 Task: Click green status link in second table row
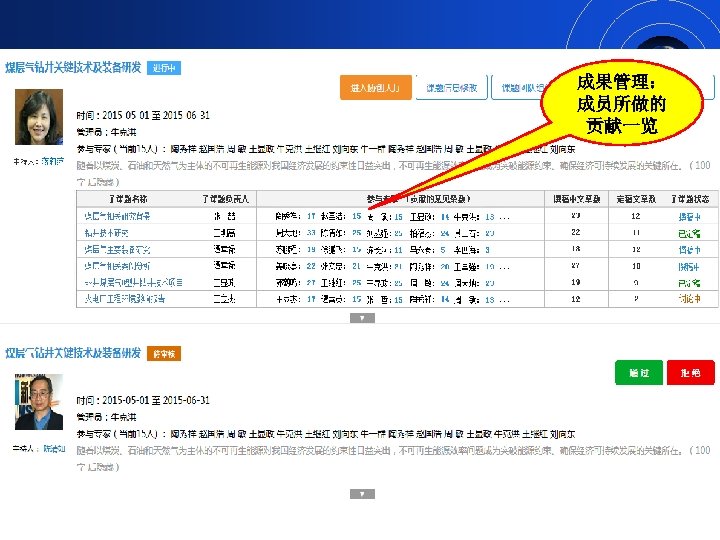point(689,233)
